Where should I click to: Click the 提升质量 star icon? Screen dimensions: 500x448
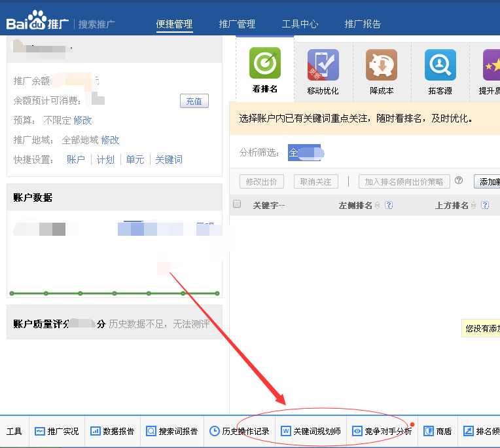[491, 65]
